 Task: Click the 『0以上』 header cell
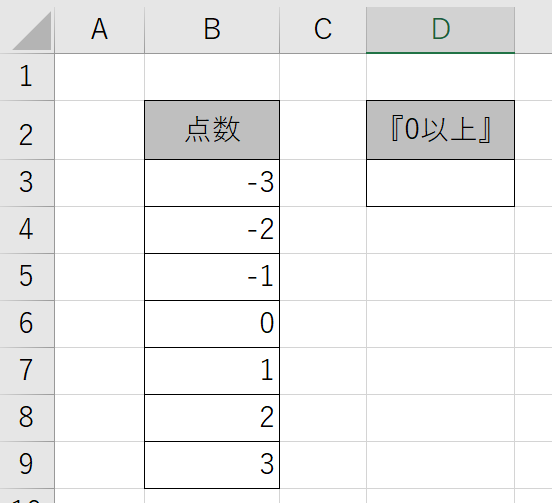[440, 130]
